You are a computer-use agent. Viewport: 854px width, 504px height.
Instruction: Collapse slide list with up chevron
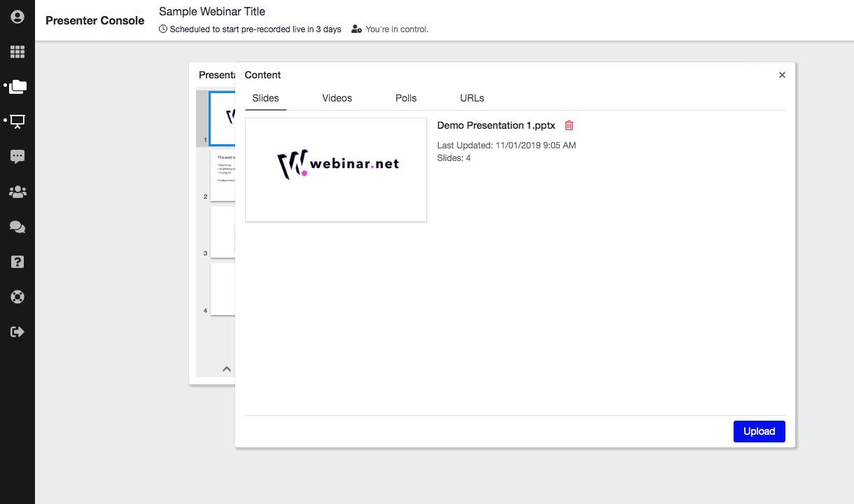(226, 369)
